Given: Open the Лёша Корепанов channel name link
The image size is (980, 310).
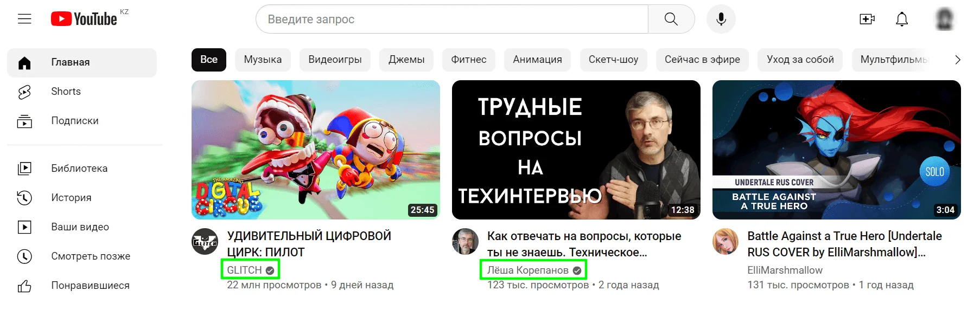Looking at the screenshot, I should 527,270.
